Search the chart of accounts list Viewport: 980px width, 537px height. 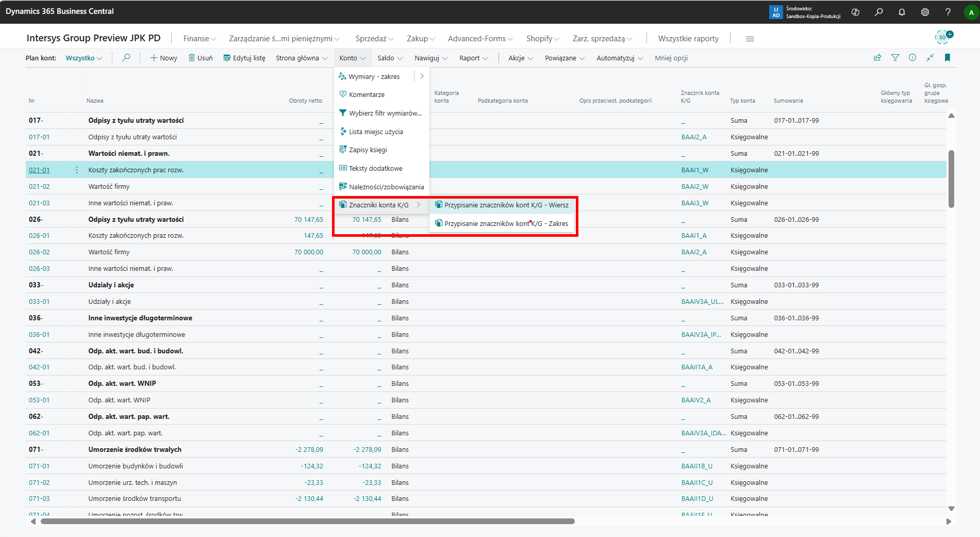[x=126, y=58]
